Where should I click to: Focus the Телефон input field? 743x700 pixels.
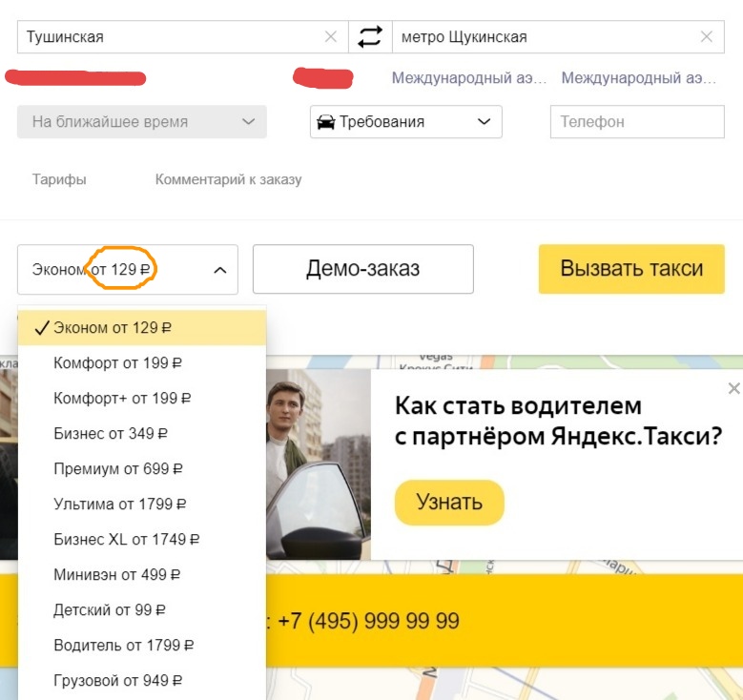(637, 122)
